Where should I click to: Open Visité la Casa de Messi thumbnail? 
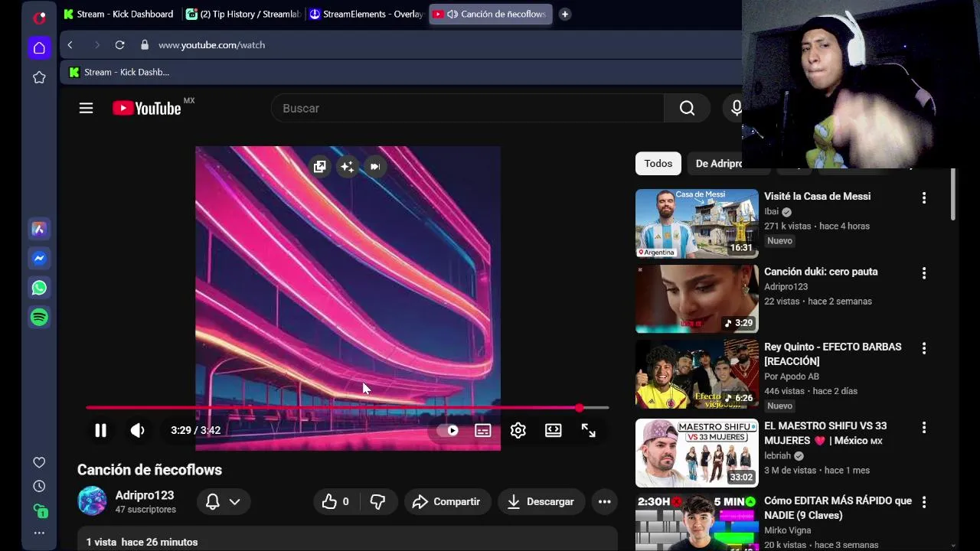tap(697, 223)
